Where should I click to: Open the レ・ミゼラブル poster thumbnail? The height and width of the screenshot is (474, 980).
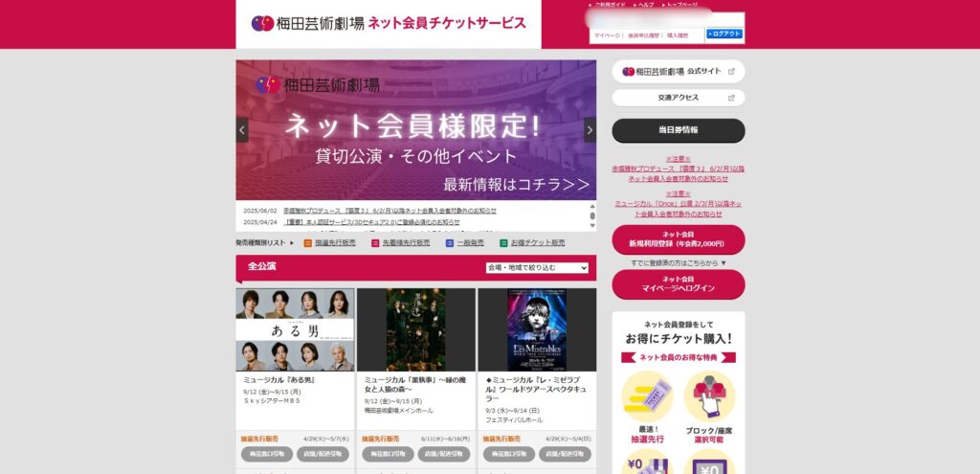tap(537, 329)
